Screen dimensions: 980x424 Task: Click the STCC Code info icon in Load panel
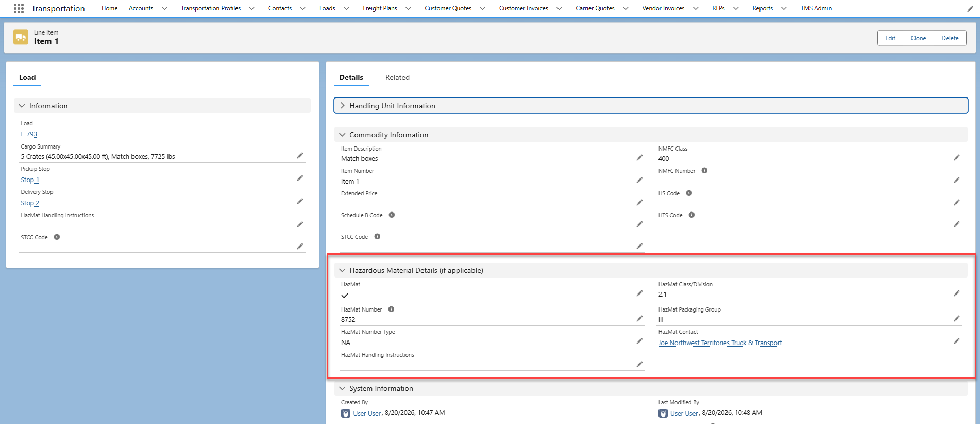click(57, 237)
